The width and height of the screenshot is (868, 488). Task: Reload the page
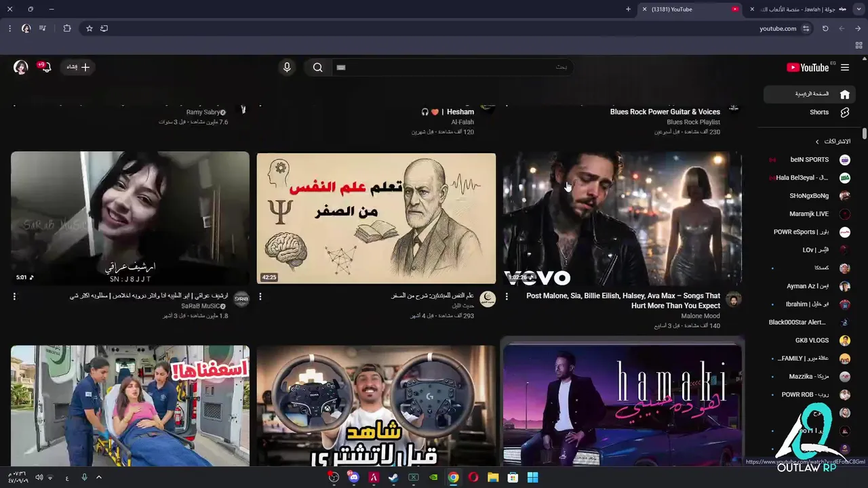[x=825, y=28]
